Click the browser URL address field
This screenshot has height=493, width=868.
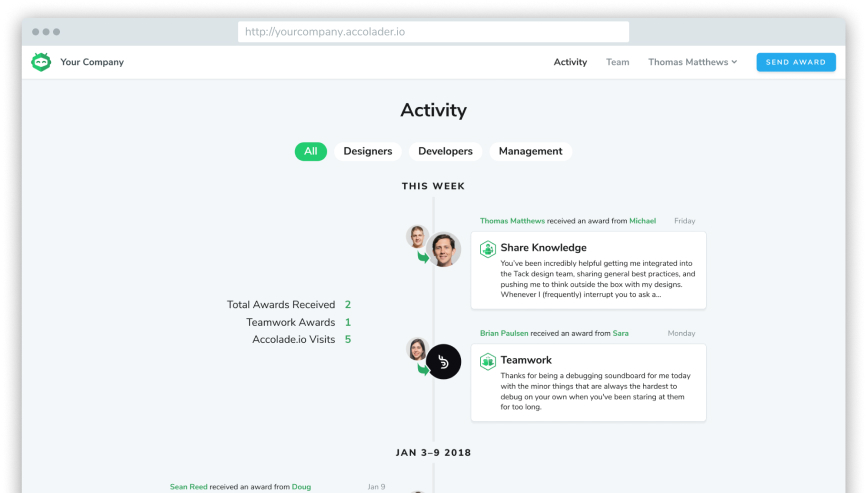[433, 32]
